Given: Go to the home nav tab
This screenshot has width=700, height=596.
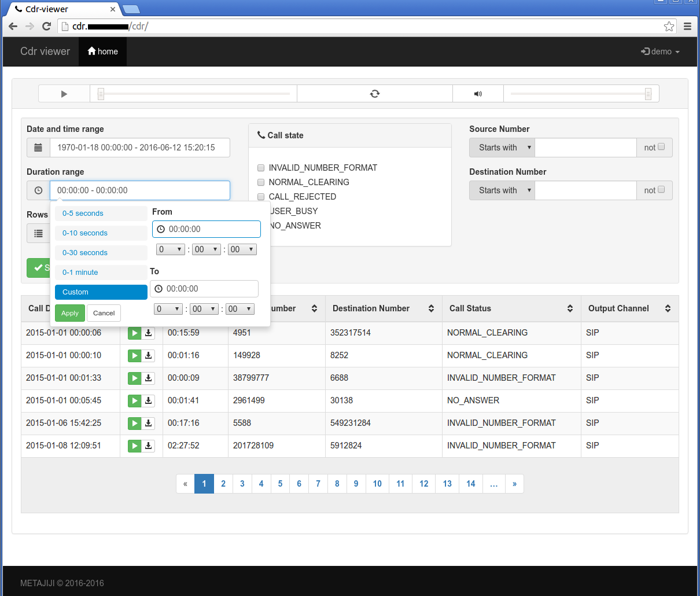Looking at the screenshot, I should click(x=103, y=51).
